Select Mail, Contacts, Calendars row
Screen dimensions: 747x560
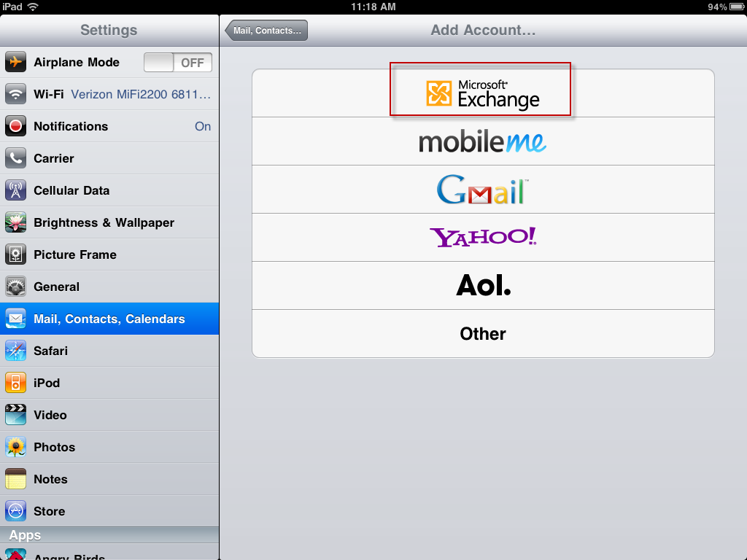click(x=109, y=319)
